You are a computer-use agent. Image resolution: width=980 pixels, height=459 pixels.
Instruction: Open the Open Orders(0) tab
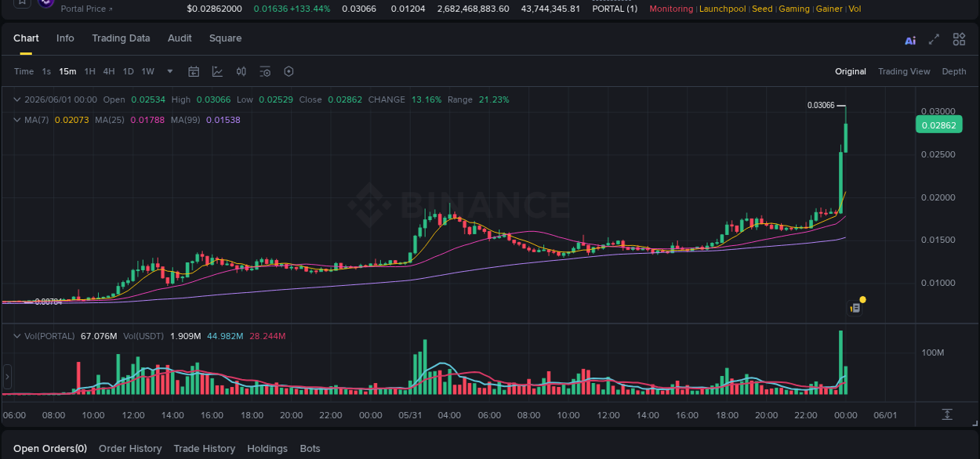tap(50, 449)
